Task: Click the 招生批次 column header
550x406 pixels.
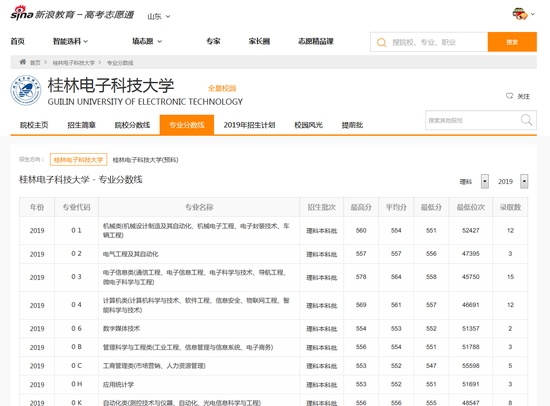Action: click(x=322, y=207)
